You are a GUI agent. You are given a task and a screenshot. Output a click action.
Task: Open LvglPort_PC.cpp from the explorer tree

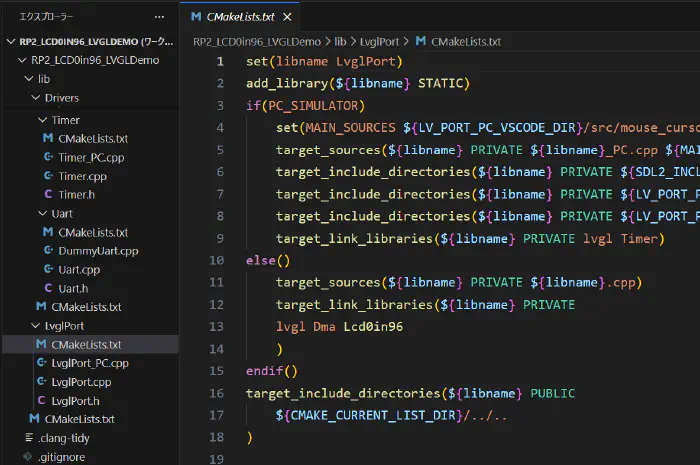(x=89, y=363)
